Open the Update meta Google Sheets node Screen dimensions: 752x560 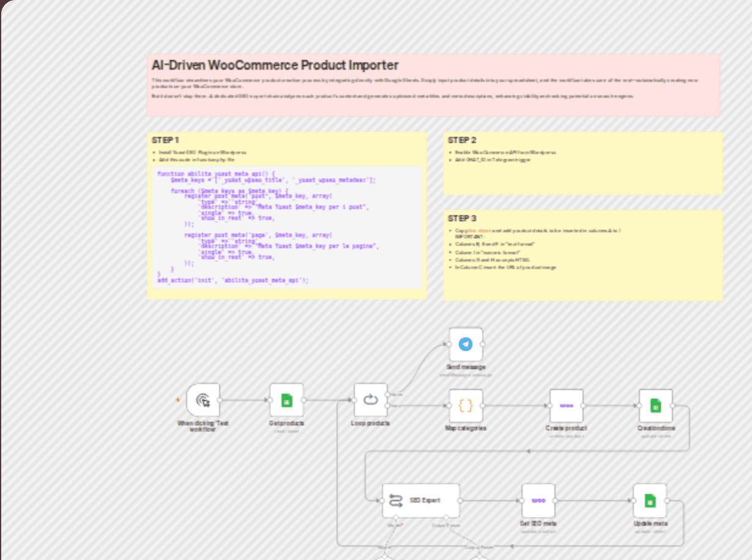tap(650, 500)
